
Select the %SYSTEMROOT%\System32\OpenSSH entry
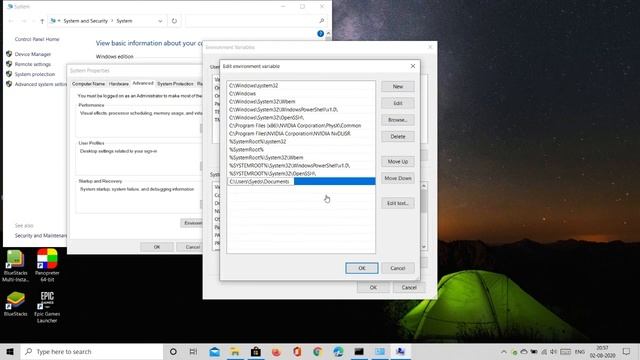(x=301, y=173)
